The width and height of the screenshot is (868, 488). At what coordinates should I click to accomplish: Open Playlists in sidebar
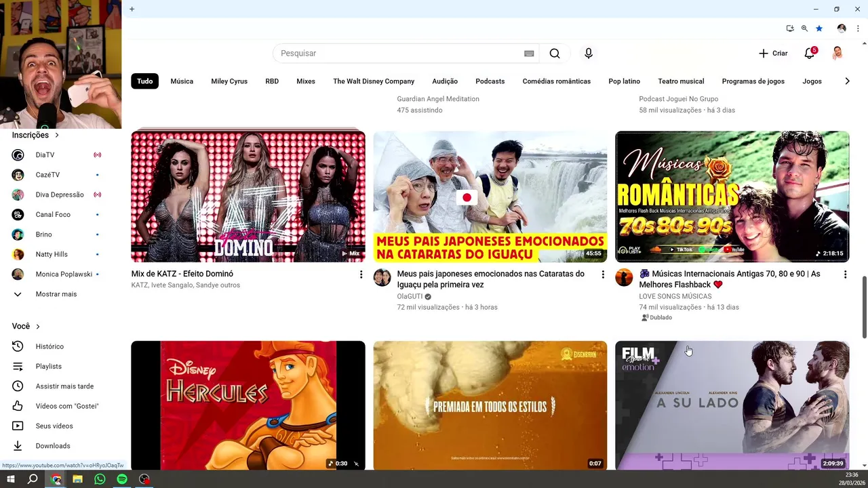click(56, 366)
